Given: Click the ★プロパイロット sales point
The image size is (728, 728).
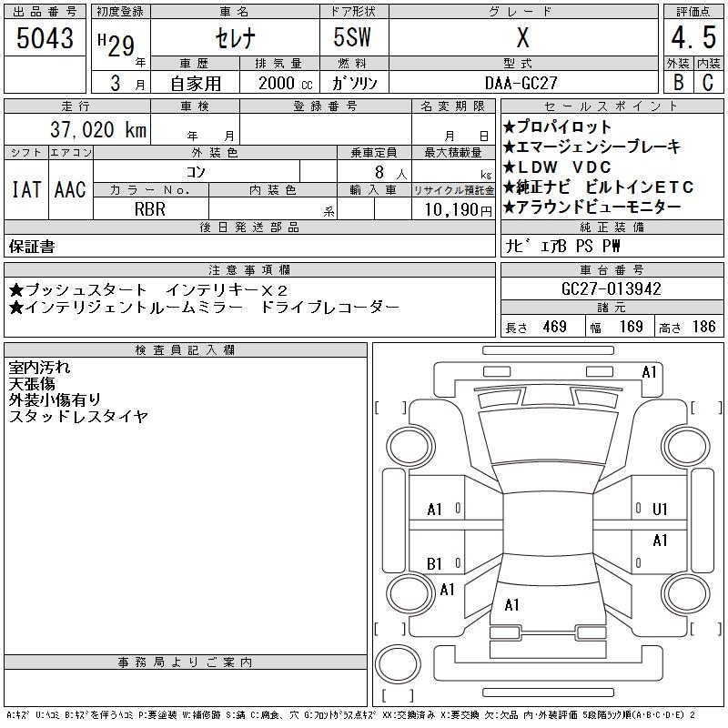Looking at the screenshot, I should (x=557, y=126).
